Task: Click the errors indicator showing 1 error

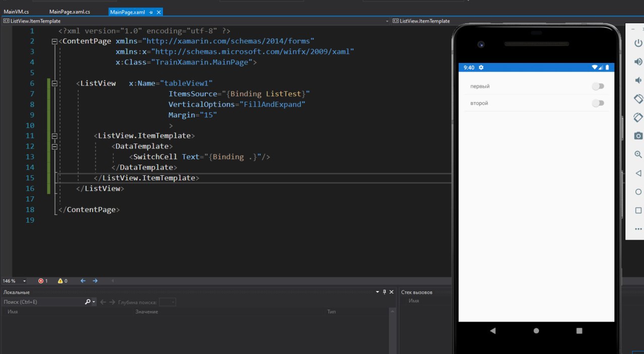Action: (x=43, y=281)
